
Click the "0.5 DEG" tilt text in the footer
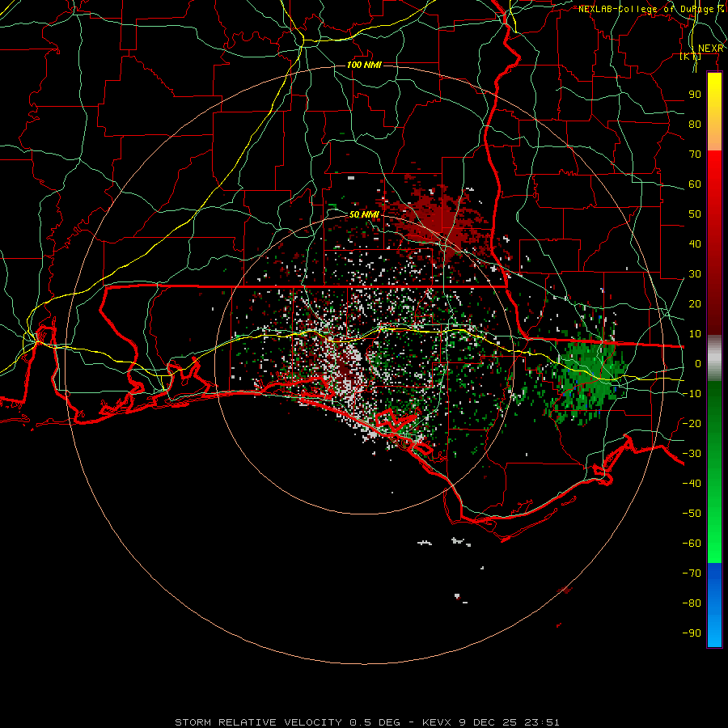[x=375, y=722]
